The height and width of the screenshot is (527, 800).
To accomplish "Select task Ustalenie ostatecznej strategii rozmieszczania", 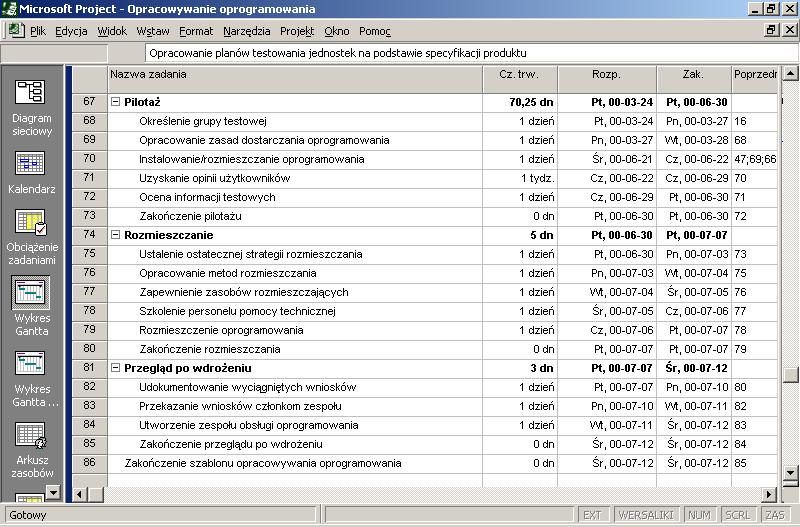I will click(251, 254).
